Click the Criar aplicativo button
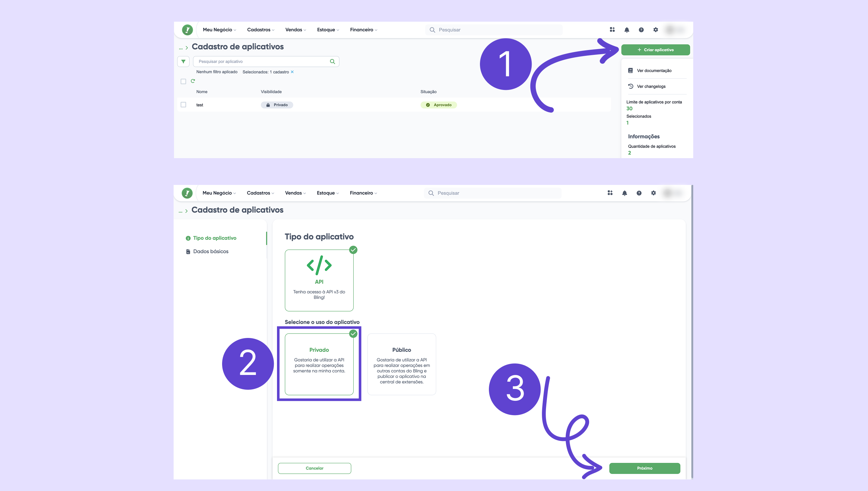 655,49
